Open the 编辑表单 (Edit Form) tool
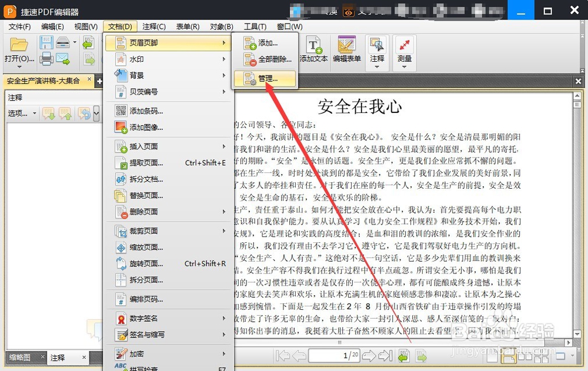The image size is (588, 371). click(x=346, y=48)
